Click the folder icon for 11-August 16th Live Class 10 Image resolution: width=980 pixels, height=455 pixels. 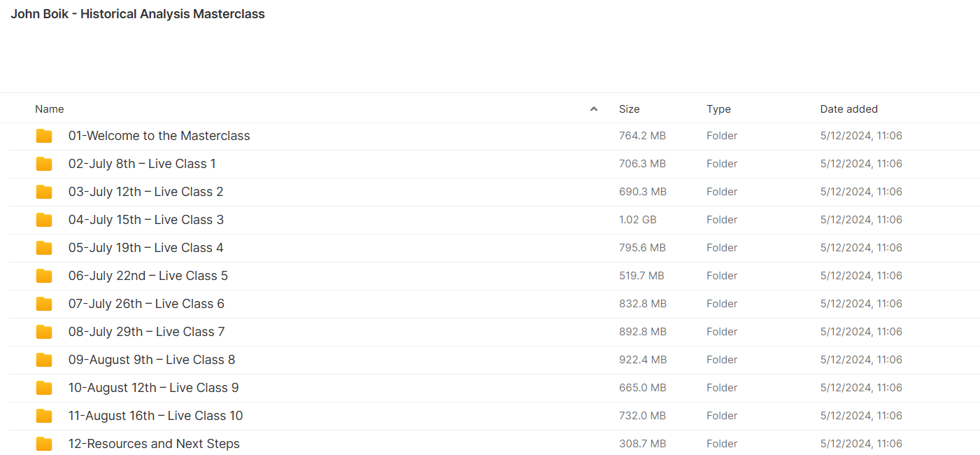(x=44, y=416)
